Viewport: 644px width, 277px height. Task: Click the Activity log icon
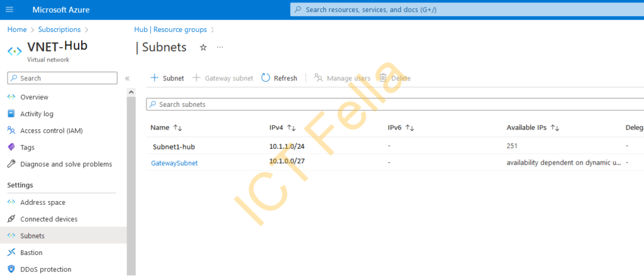coord(11,114)
